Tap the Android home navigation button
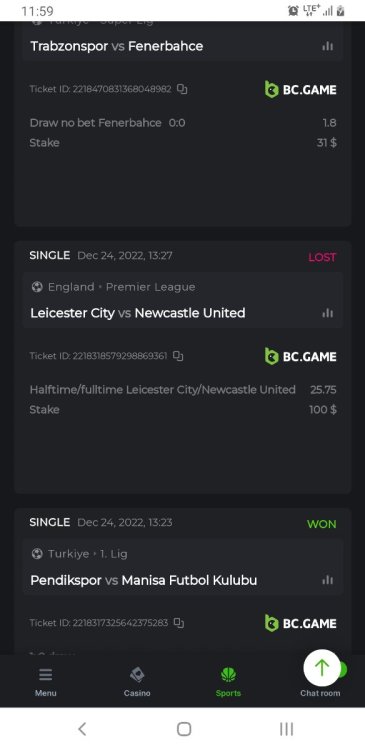365x750 pixels. pyautogui.click(x=184, y=729)
